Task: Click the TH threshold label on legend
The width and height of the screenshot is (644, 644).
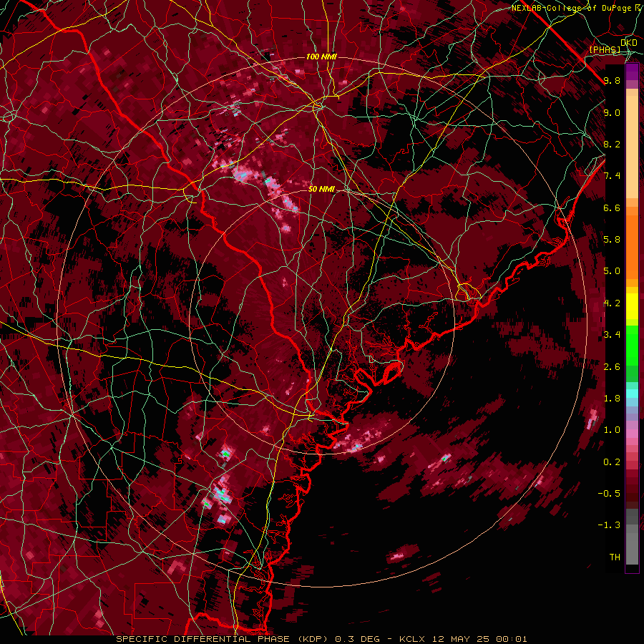Action: click(x=615, y=557)
